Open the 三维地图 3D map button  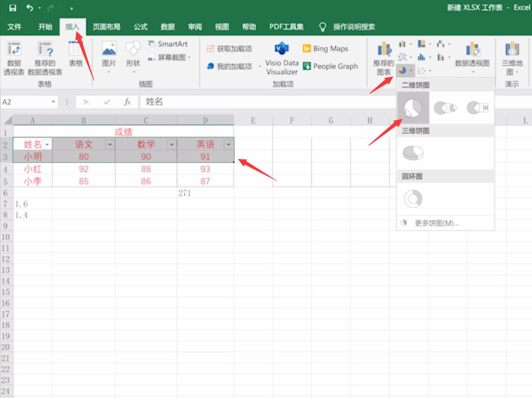(x=512, y=58)
